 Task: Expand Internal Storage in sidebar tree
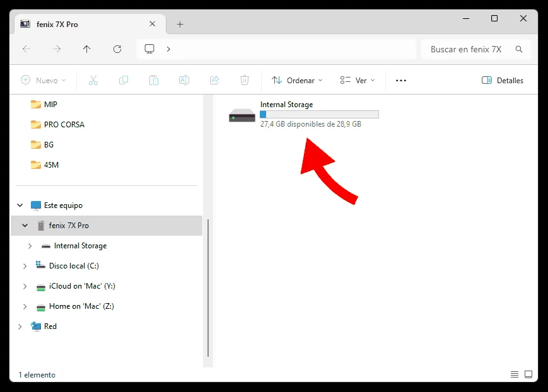(x=30, y=246)
